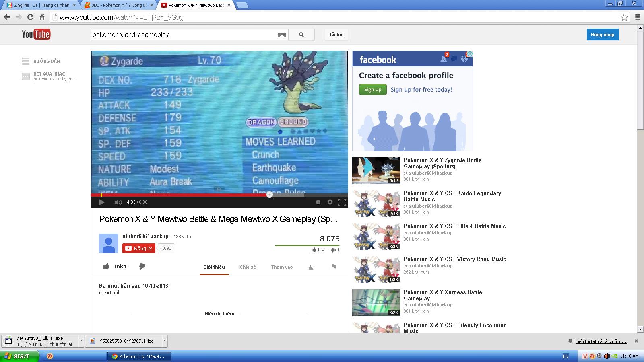Click the Tải lên upload button
Image resolution: width=644 pixels, height=362 pixels.
click(x=336, y=35)
